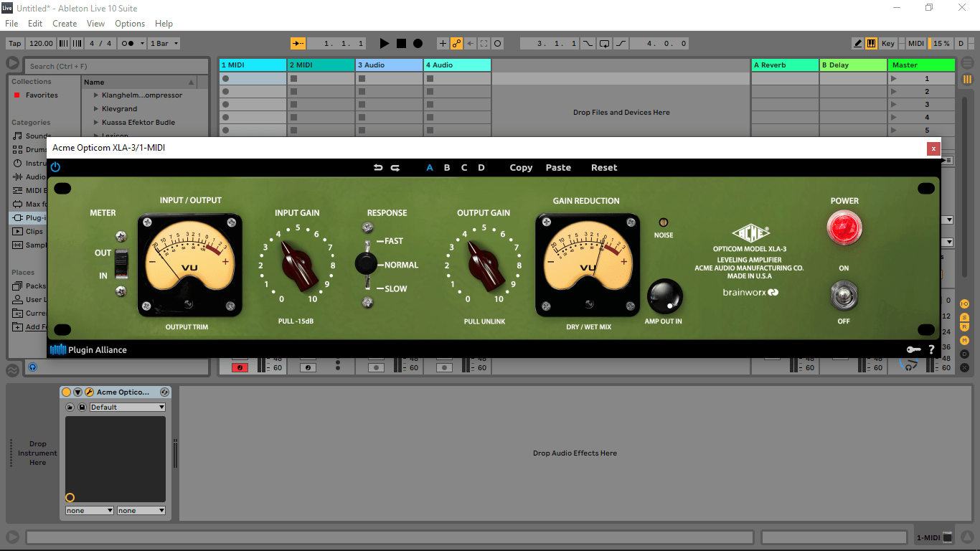This screenshot has width=980, height=551.
Task: Toggle the plugin bypass power icon
Action: point(55,167)
